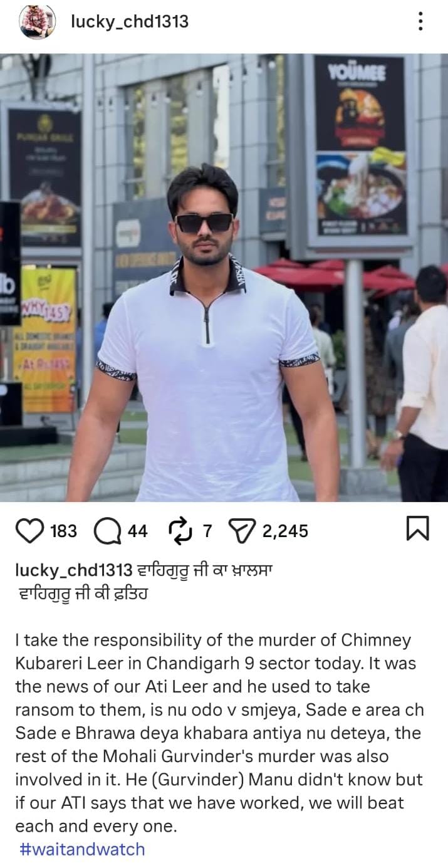This screenshot has width=448, height=868.
Task: View the 7 reposts count
Action: coord(207,531)
